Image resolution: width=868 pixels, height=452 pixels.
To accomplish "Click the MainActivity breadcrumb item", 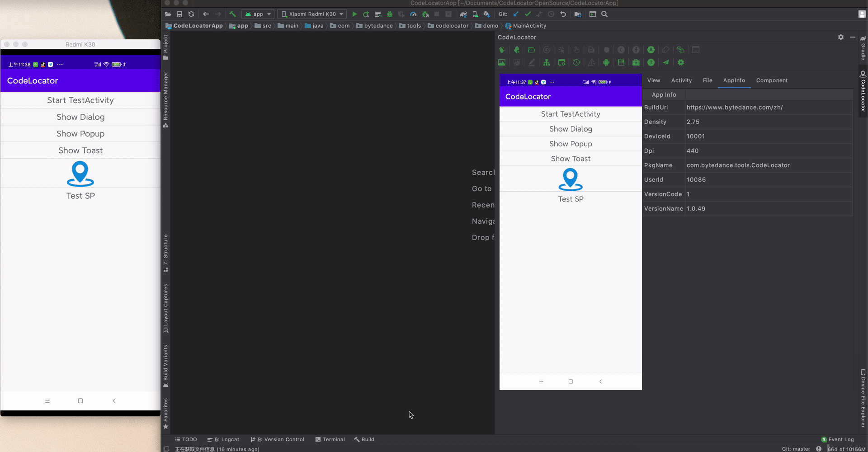I will (x=530, y=26).
